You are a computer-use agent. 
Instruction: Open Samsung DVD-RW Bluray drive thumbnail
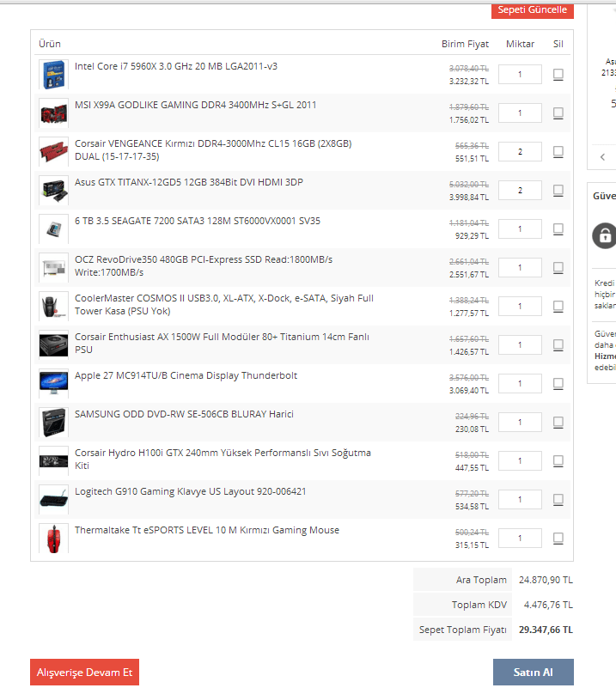(53, 422)
